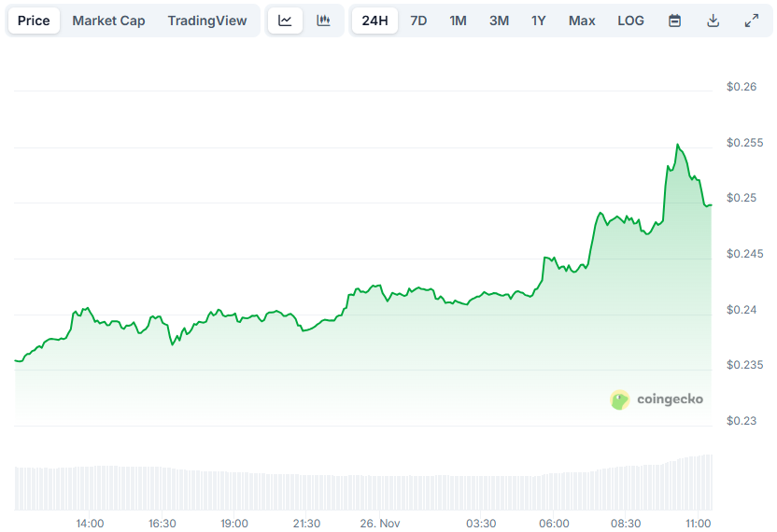
Task: Show the Max price history
Action: (582, 21)
